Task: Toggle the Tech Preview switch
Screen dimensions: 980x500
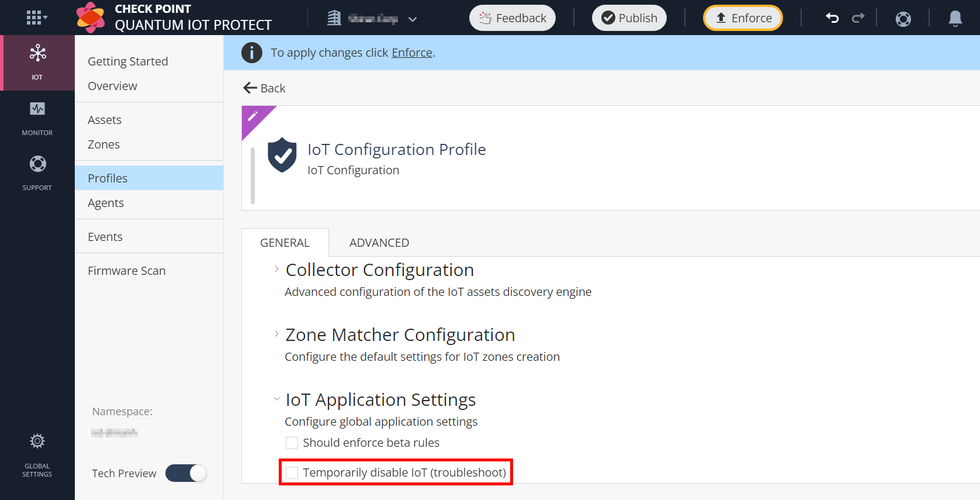Action: coord(186,473)
